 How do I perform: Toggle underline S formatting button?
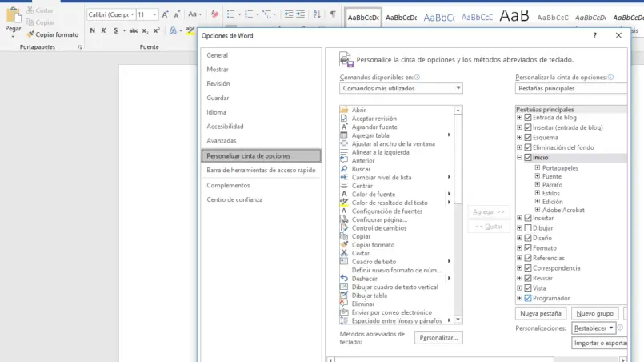coord(115,30)
